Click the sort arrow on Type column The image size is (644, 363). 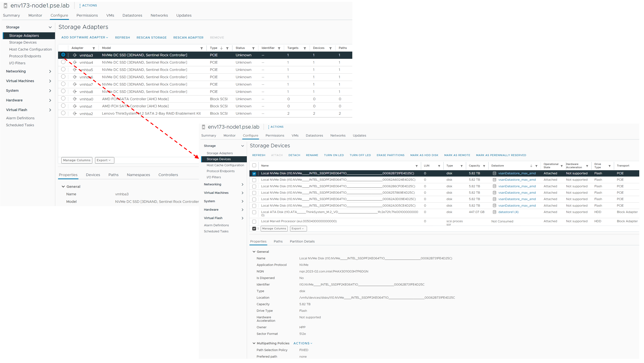(x=221, y=48)
